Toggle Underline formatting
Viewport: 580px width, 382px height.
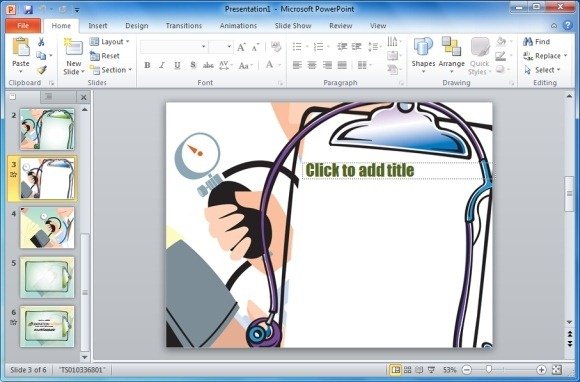177,65
